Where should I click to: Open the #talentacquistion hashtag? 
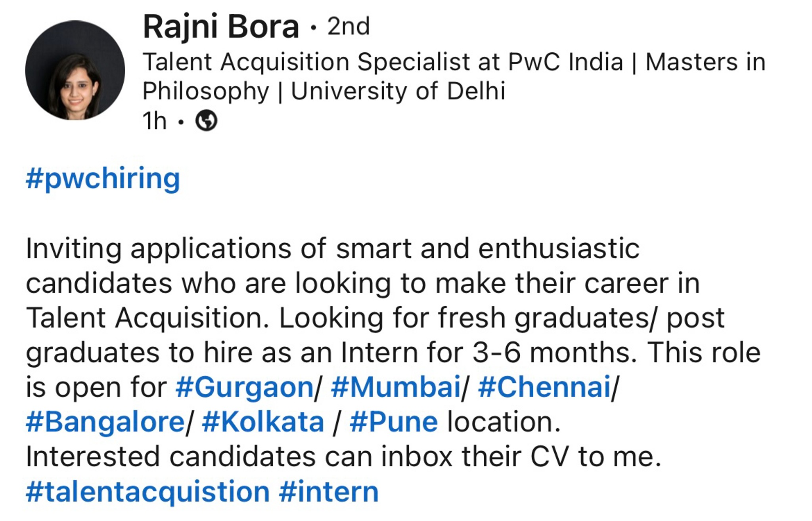click(148, 491)
